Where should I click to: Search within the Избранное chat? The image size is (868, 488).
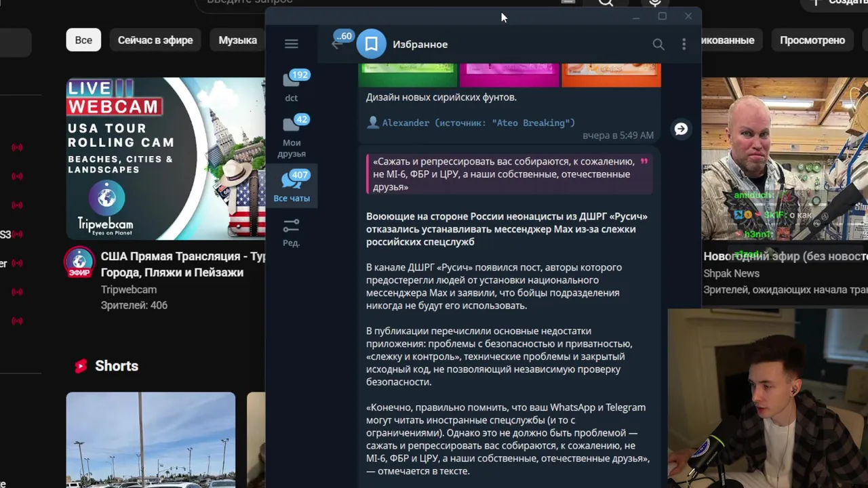658,44
